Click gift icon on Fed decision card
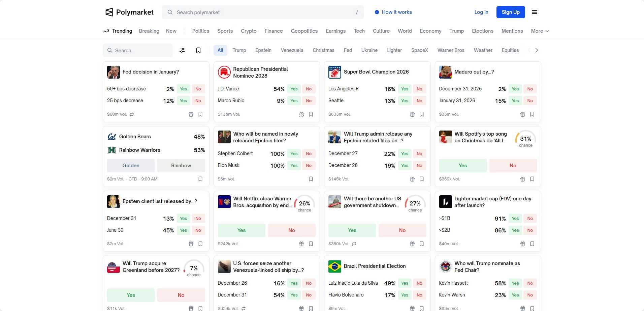 [x=191, y=114]
